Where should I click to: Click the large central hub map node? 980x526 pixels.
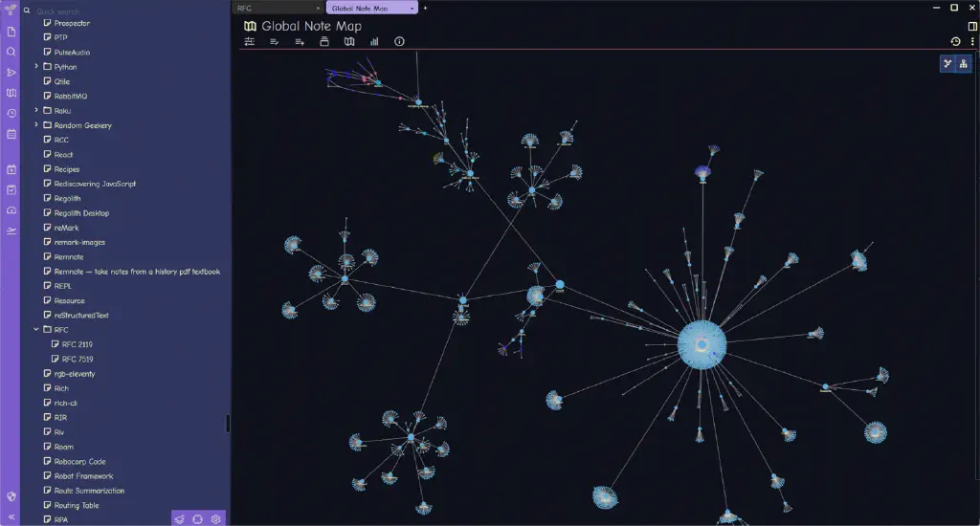(x=702, y=344)
